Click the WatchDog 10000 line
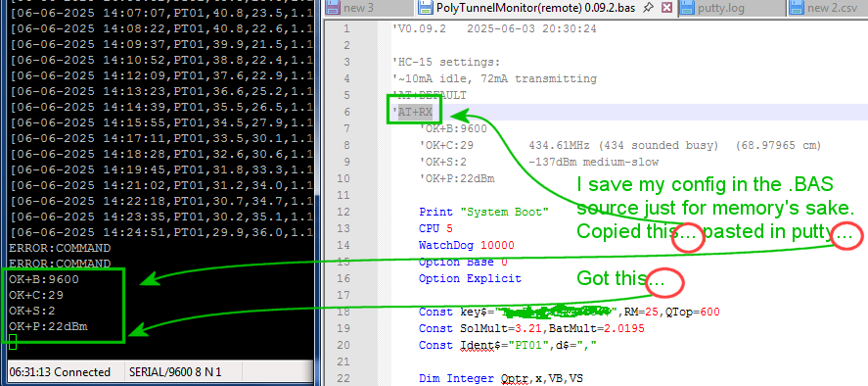The image size is (868, 386). (467, 245)
